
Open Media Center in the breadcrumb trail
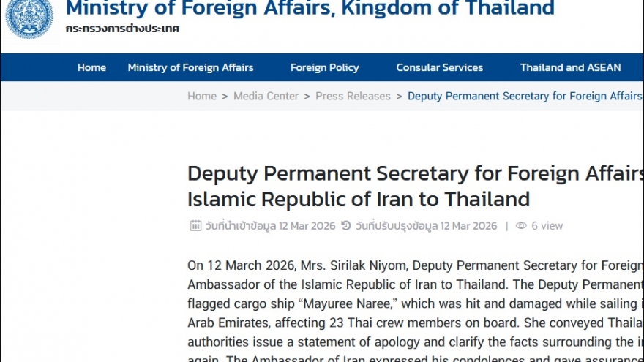266,96
